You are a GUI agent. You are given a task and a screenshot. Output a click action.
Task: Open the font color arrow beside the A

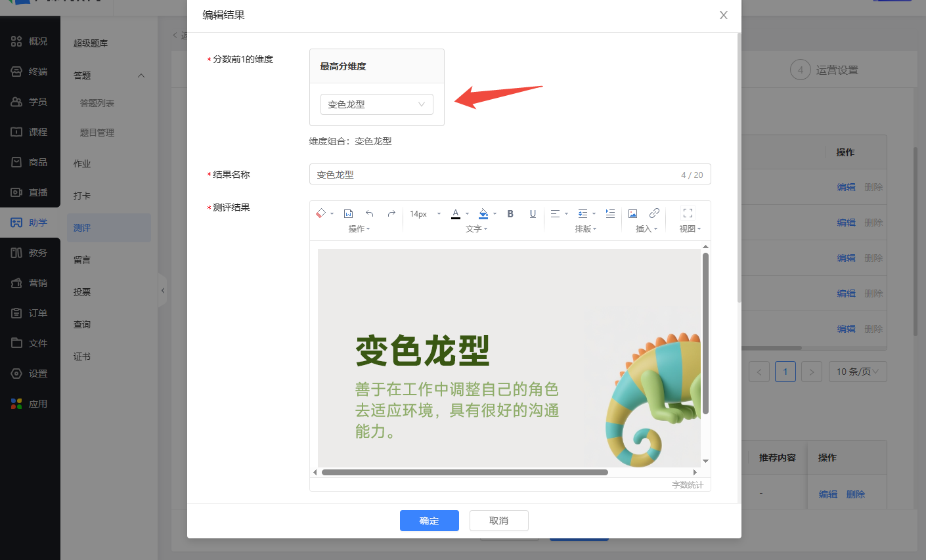pos(467,213)
